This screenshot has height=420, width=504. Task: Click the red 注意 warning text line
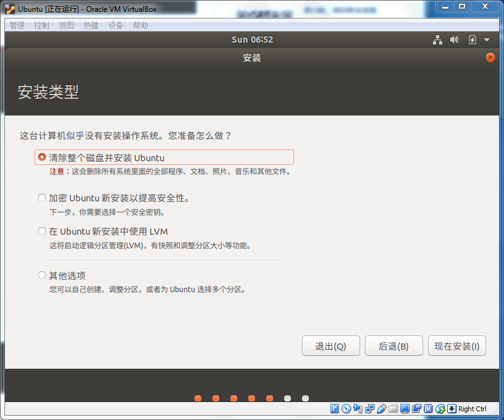click(x=170, y=172)
